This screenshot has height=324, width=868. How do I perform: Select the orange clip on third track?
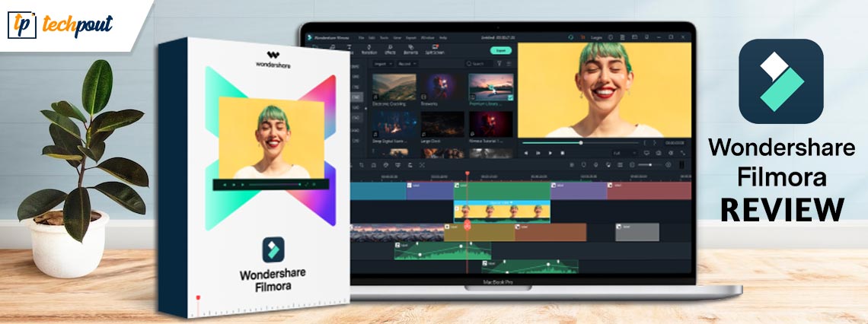pos(550,232)
